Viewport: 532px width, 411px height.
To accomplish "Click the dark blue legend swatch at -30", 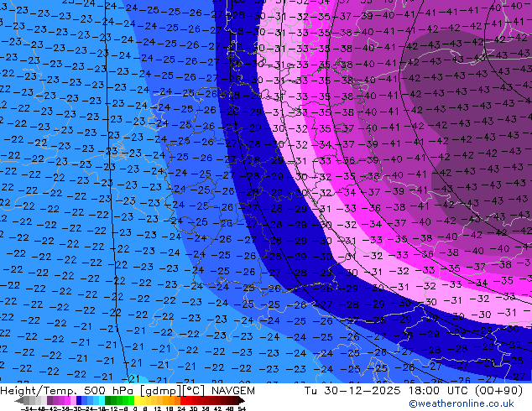I will pos(79,400).
